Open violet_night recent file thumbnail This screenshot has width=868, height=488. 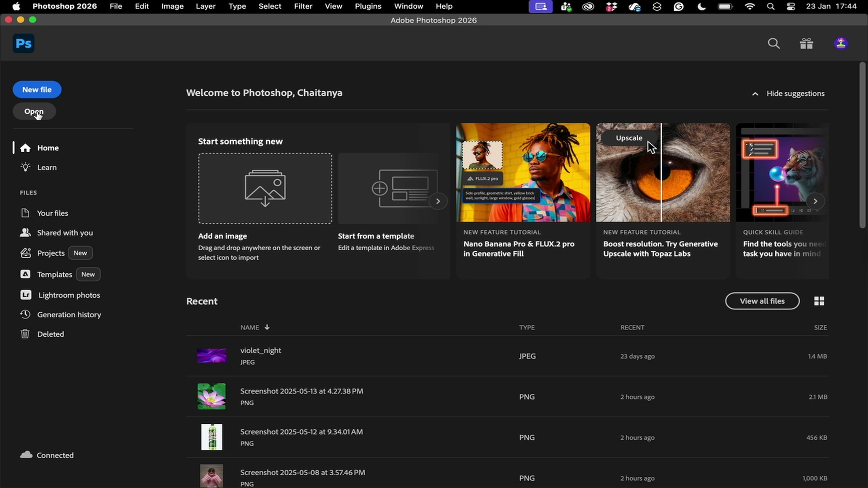[x=212, y=356]
